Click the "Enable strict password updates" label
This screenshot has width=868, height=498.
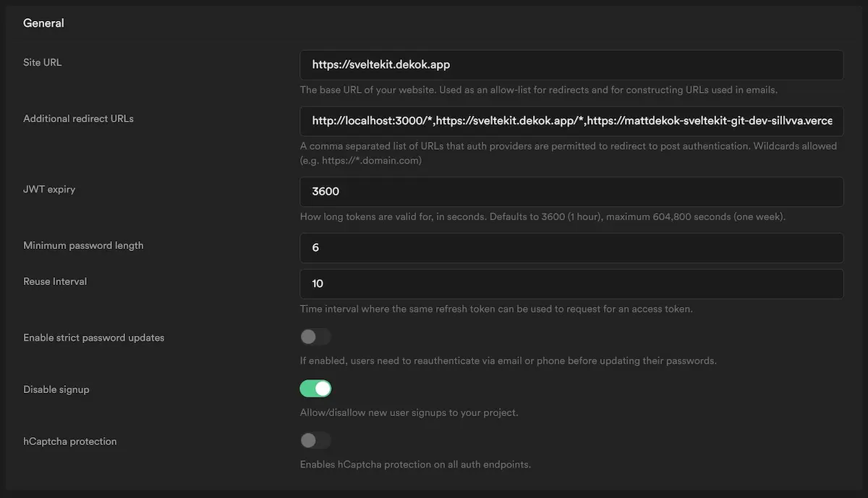[93, 338]
